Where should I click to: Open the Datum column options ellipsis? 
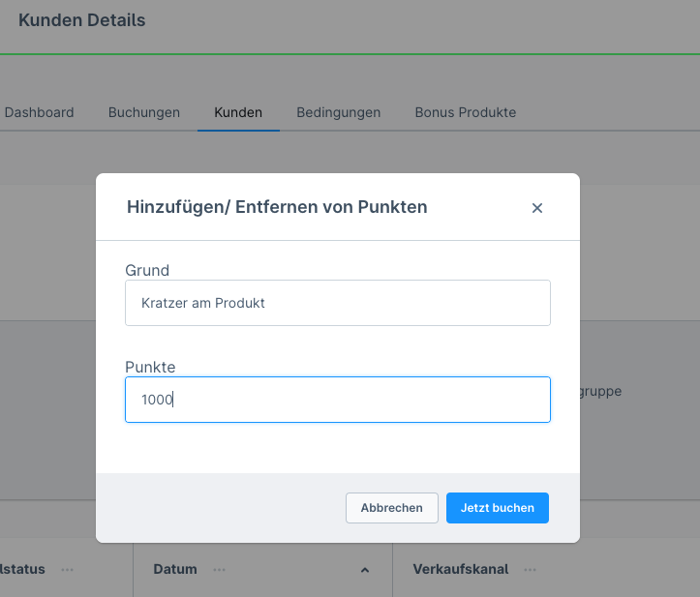tap(220, 570)
